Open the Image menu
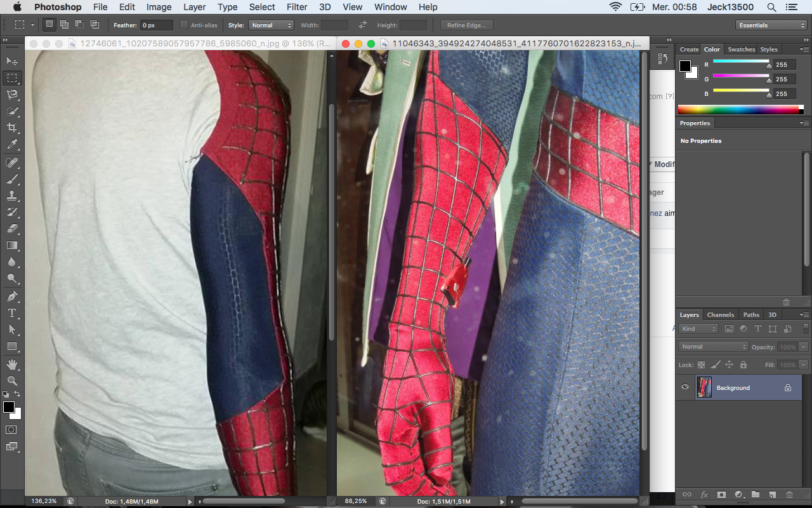The height and width of the screenshot is (508, 812). coord(159,7)
